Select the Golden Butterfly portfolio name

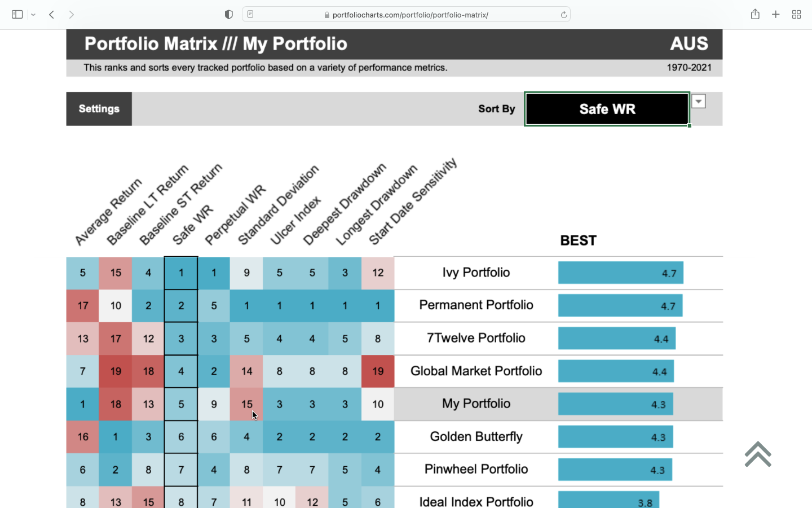point(476,437)
